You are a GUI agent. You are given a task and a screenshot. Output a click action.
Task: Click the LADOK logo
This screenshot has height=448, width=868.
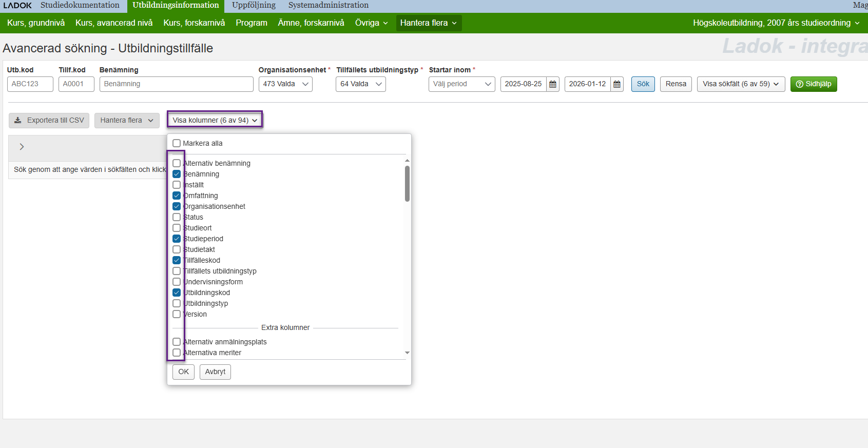[x=17, y=5]
